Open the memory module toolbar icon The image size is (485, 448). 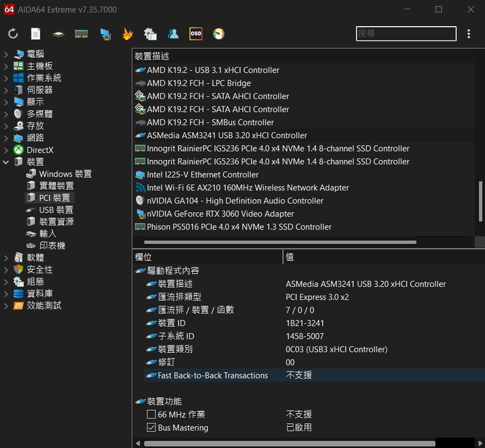(81, 34)
